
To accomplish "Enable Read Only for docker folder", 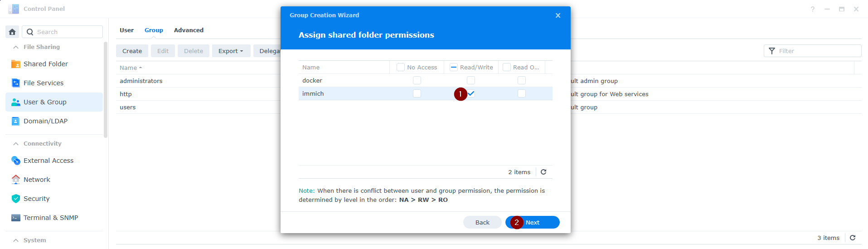I will [x=522, y=80].
